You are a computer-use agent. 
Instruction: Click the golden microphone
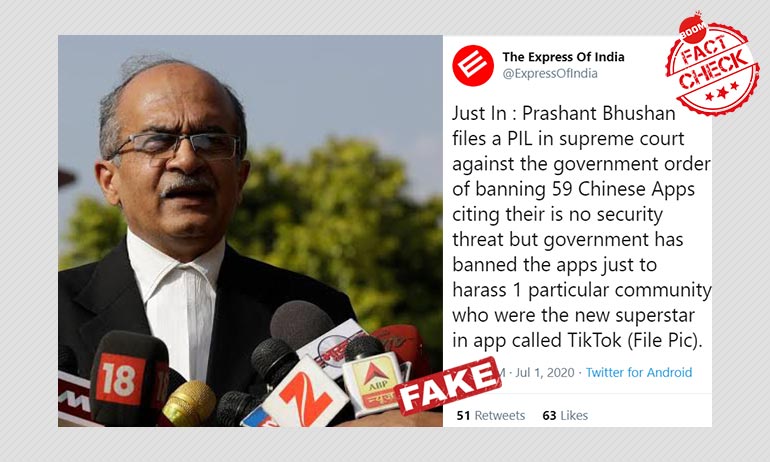[x=190, y=403]
